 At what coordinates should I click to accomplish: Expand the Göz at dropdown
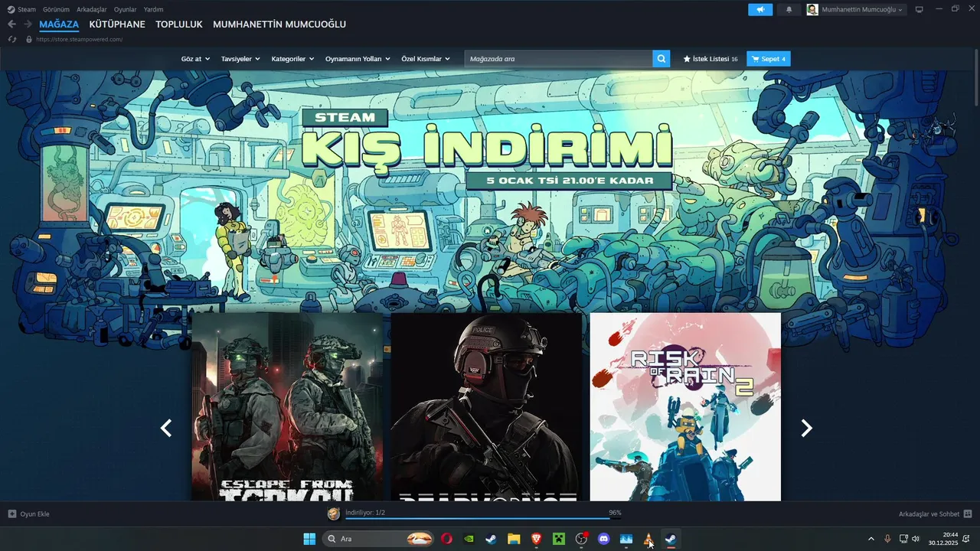point(195,59)
